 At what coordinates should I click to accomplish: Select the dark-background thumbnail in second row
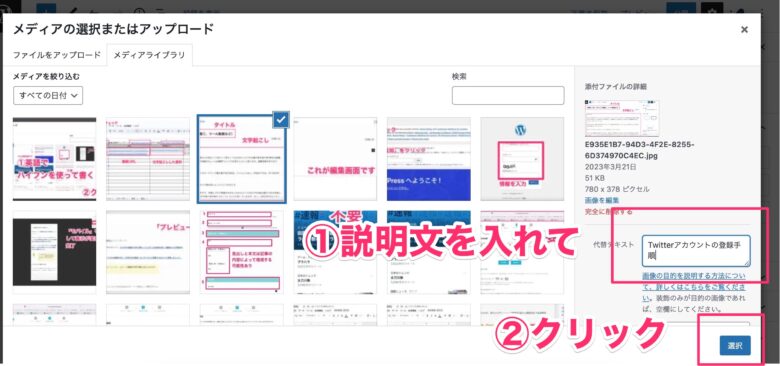[x=54, y=252]
